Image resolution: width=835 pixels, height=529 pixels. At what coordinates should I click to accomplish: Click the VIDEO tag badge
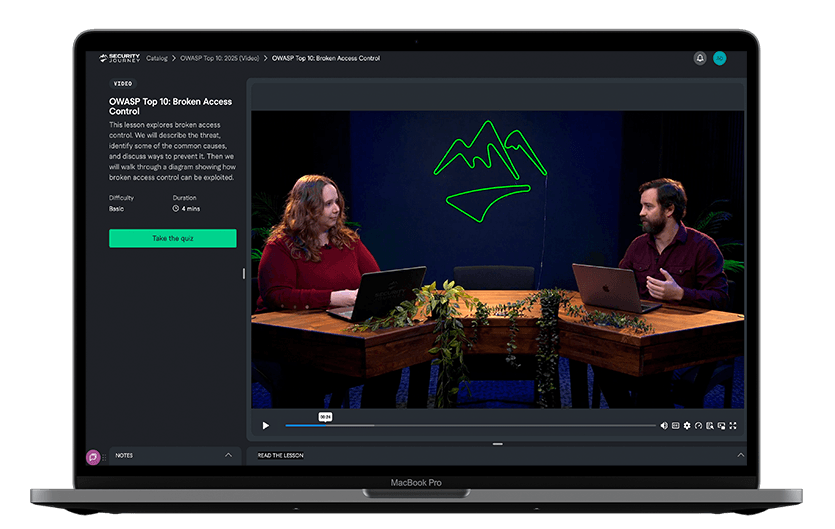pyautogui.click(x=123, y=84)
